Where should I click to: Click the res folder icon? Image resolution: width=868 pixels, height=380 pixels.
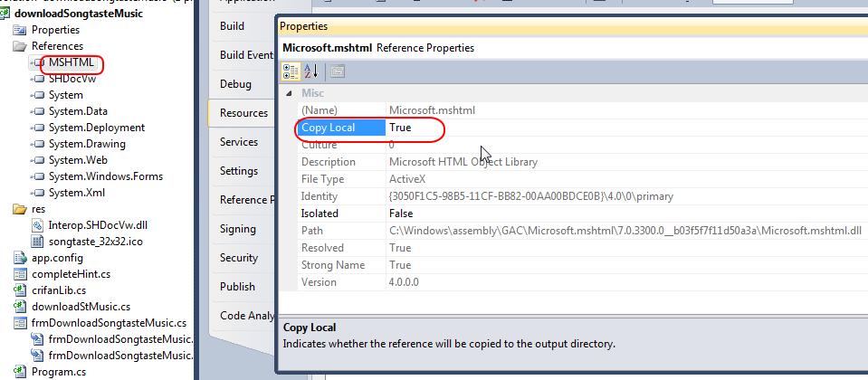click(x=19, y=209)
